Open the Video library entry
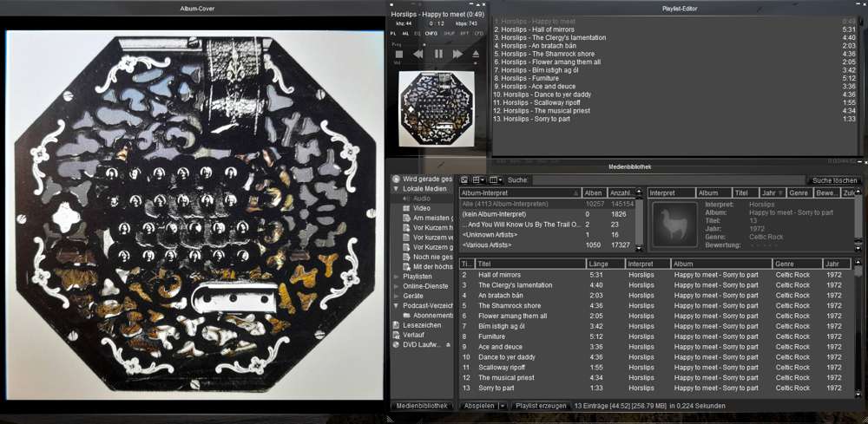The height and width of the screenshot is (424, 868). click(421, 208)
